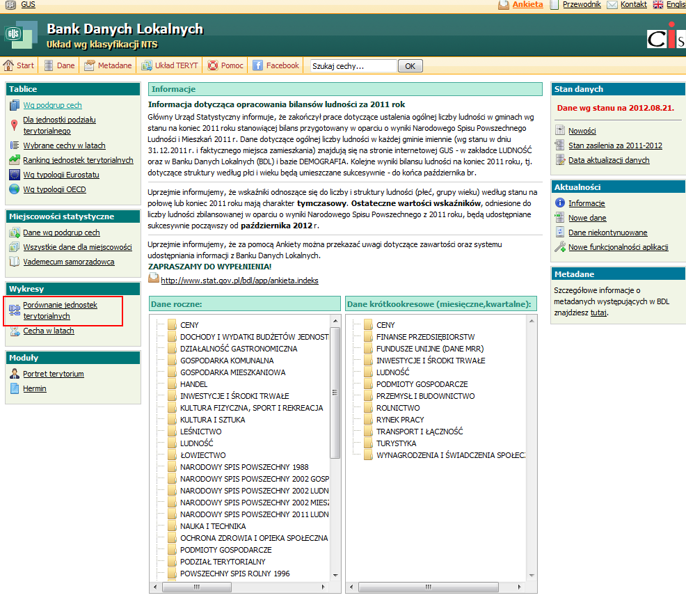Expand GOSPODARKA KOMUNALNA folder
686x616 pixels.
pos(172,361)
